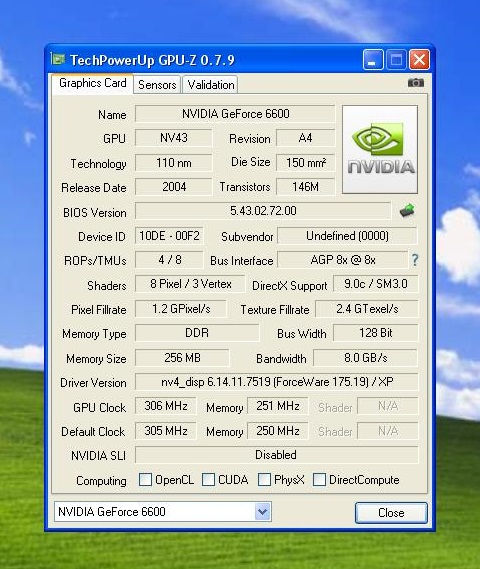Click the GPU Clock field 306 MHz

[x=166, y=406]
